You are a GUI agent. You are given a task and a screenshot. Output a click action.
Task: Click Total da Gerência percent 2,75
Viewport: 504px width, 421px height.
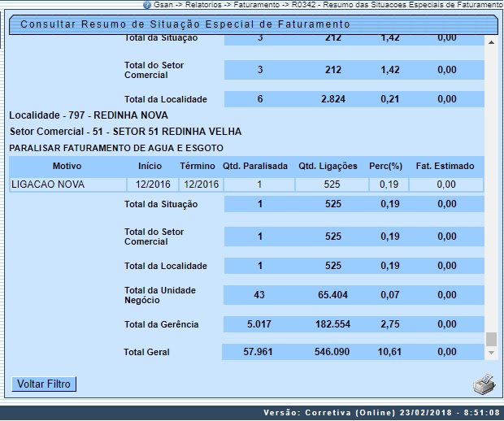pyautogui.click(x=390, y=324)
